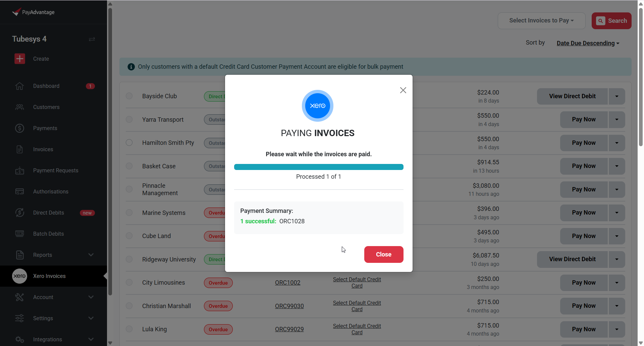This screenshot has height=346, width=644.
Task: Open Batch Debits menu item
Action: (54, 234)
